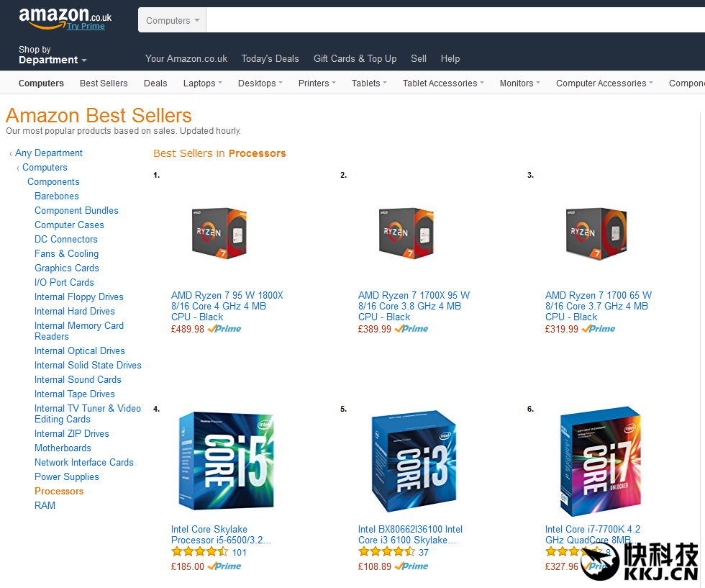Open the Intel Core i7 box image
The height and width of the screenshot is (588, 705).
pyautogui.click(x=600, y=461)
